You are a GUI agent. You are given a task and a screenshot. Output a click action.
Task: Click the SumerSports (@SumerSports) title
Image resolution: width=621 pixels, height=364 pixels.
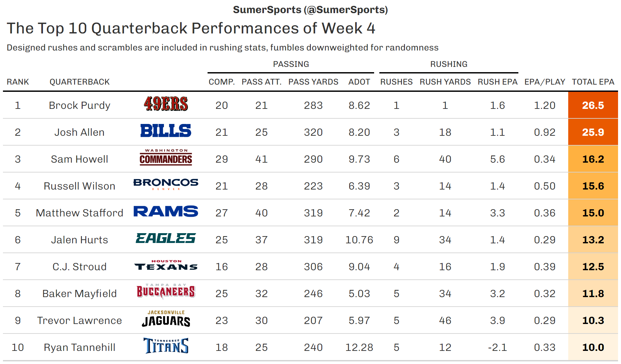pyautogui.click(x=310, y=10)
